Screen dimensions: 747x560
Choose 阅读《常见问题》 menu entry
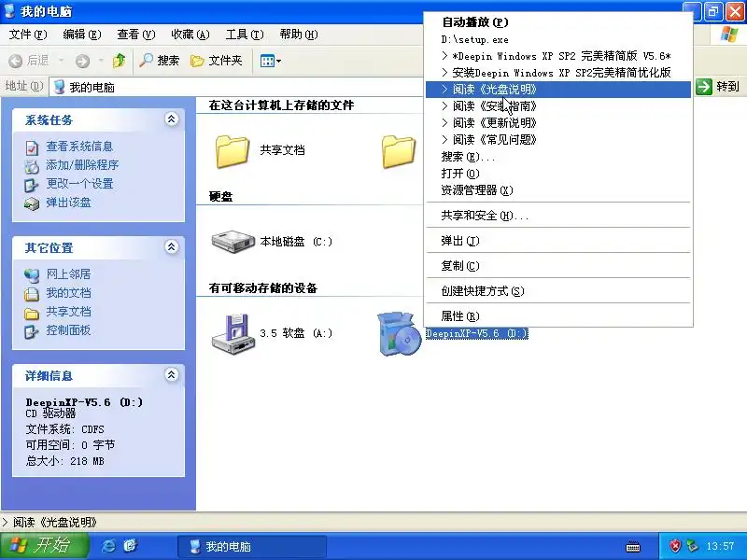[557, 139]
